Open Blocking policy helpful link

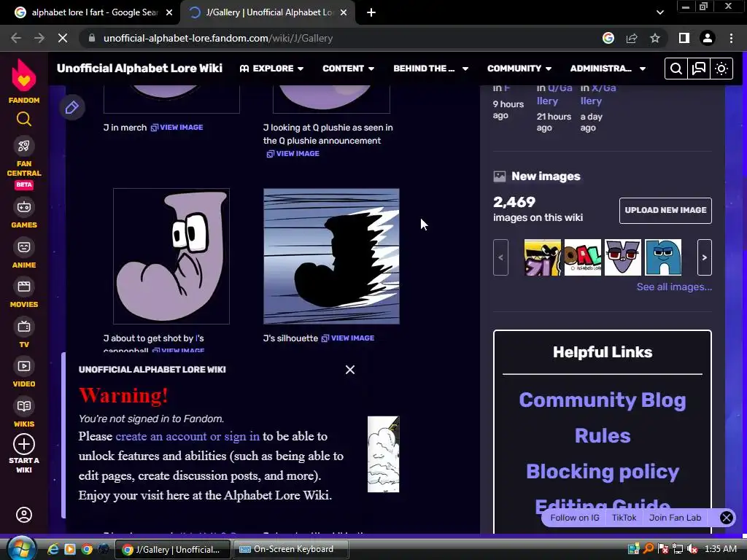click(x=602, y=472)
